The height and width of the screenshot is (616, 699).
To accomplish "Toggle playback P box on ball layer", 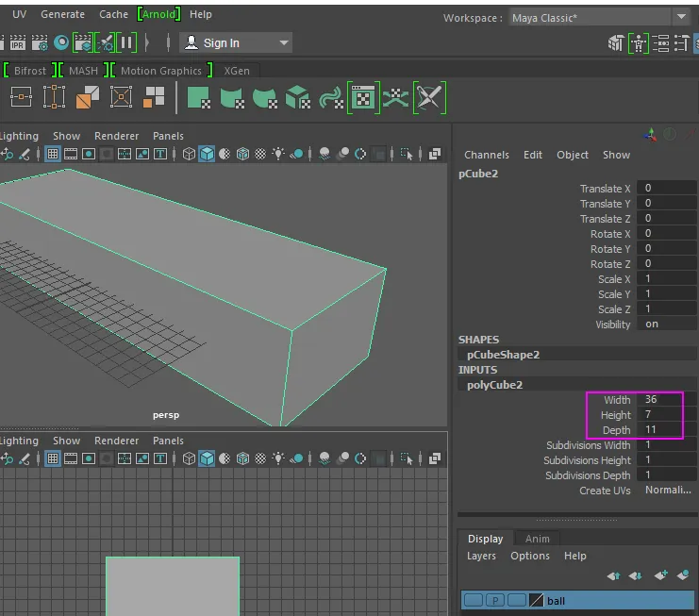I will (495, 600).
